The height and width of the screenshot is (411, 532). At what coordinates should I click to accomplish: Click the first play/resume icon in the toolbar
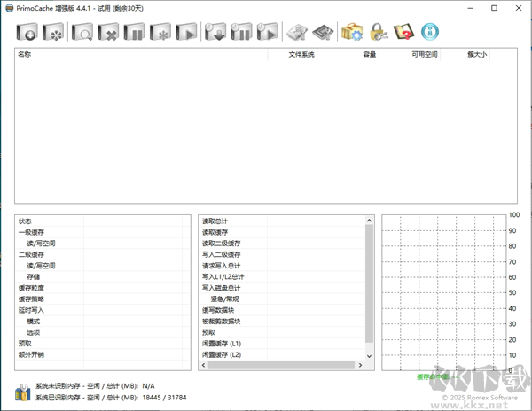pyautogui.click(x=186, y=33)
